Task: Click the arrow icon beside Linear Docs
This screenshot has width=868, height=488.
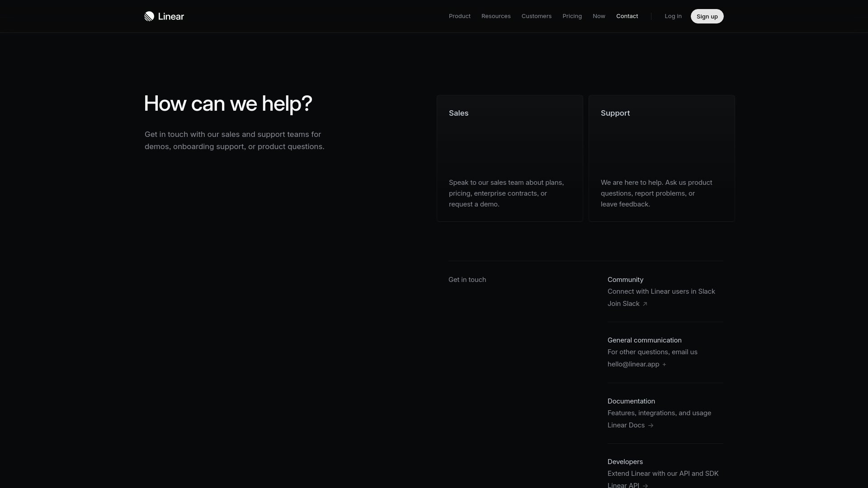Action: point(651,426)
